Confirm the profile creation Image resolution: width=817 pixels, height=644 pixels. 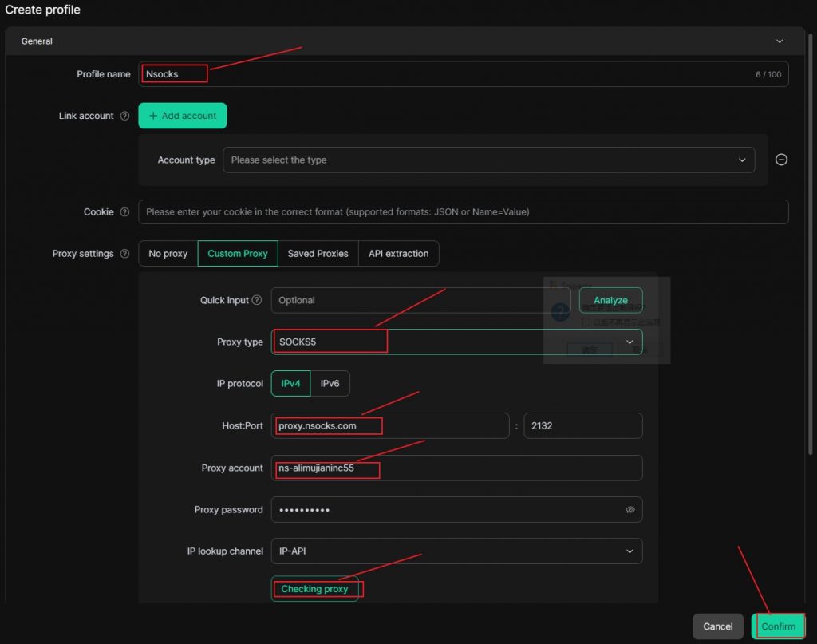tap(778, 626)
